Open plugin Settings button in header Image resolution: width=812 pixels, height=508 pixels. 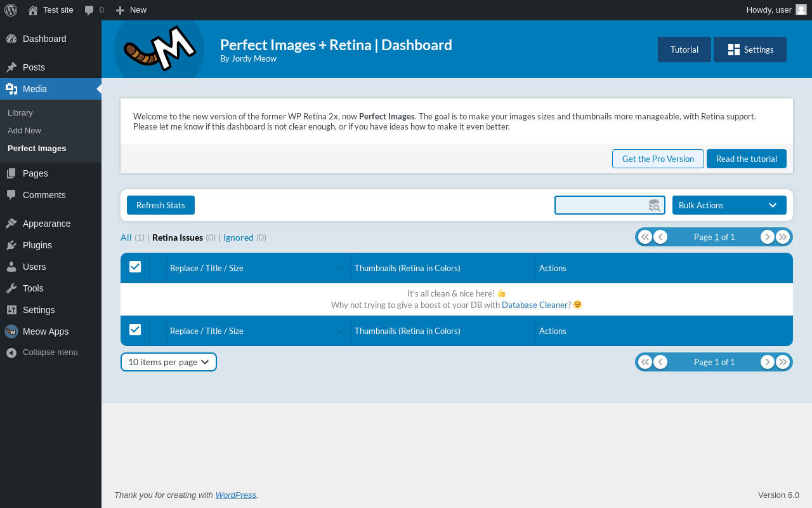coord(750,50)
